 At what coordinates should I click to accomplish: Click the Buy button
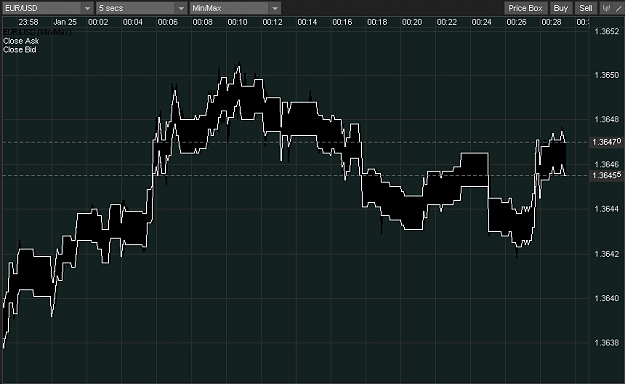560,8
